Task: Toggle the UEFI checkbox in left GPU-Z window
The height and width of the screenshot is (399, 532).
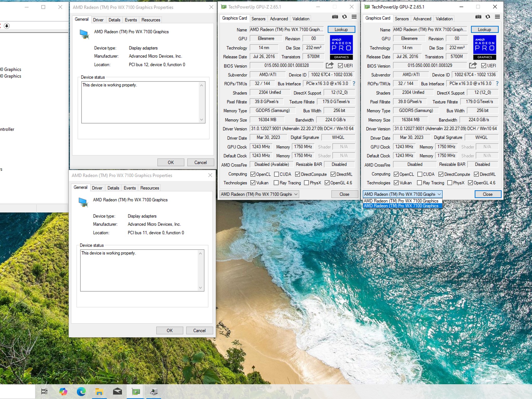Action: tap(340, 66)
